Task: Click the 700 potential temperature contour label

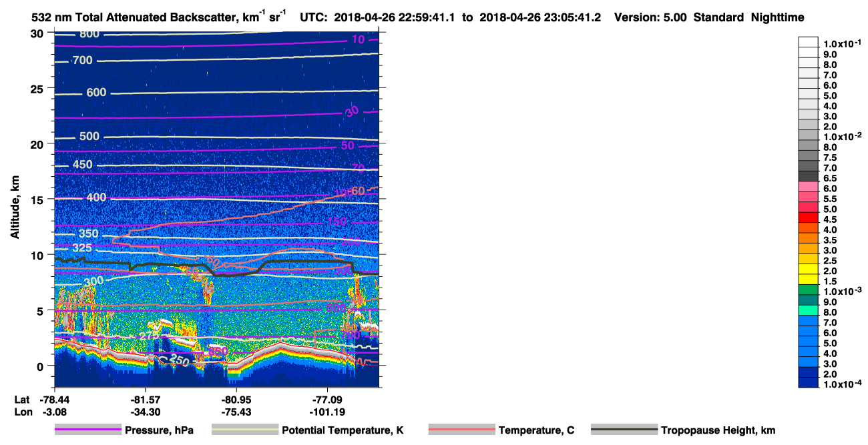Action: coord(82,61)
